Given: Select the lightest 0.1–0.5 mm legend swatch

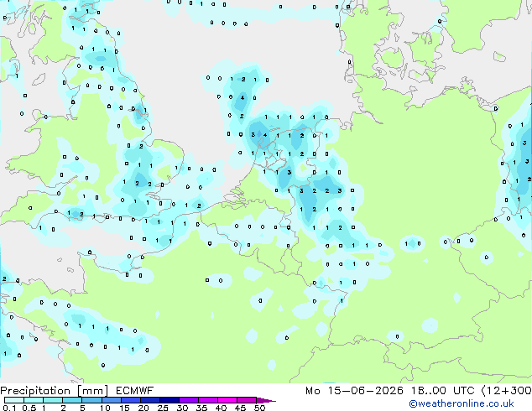Looking at the screenshot, I should [x=14, y=400].
